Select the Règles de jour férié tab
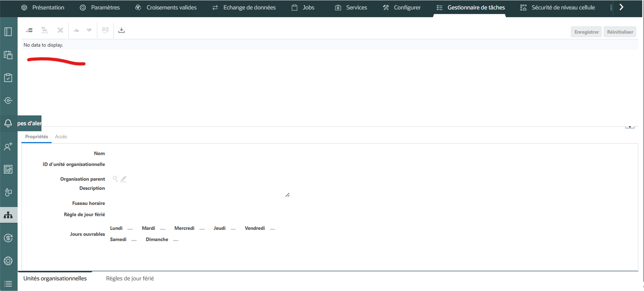 tap(130, 278)
